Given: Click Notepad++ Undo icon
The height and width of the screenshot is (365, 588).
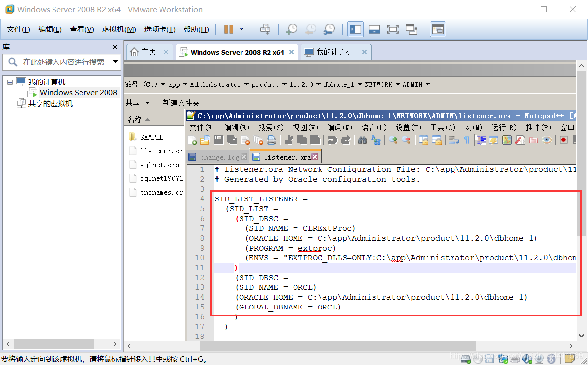Looking at the screenshot, I should (x=332, y=140).
